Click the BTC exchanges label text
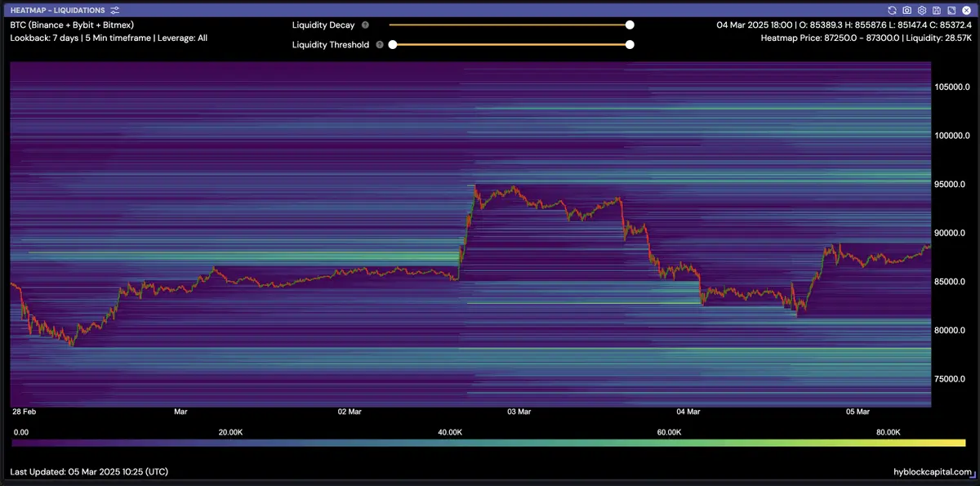The width and height of the screenshot is (980, 486). coord(72,25)
